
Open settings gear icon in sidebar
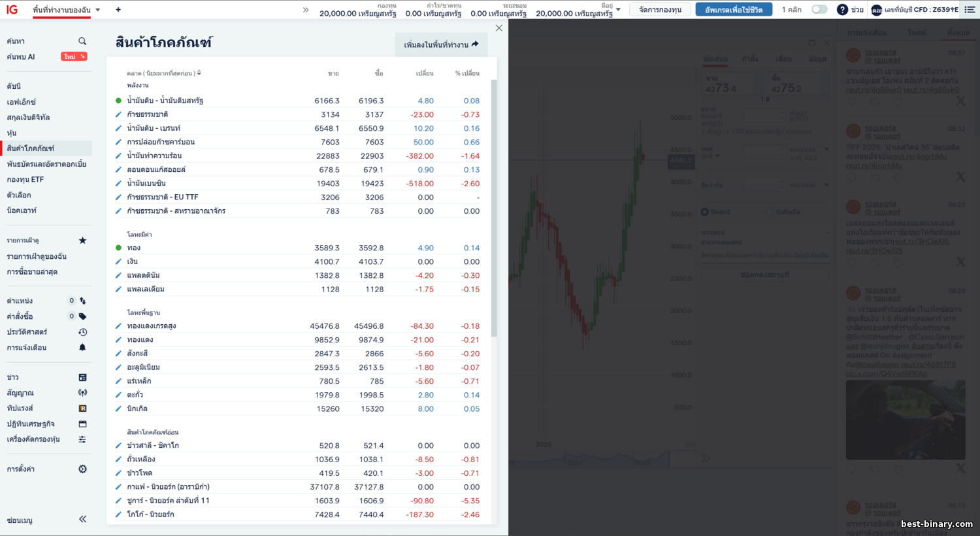point(82,469)
